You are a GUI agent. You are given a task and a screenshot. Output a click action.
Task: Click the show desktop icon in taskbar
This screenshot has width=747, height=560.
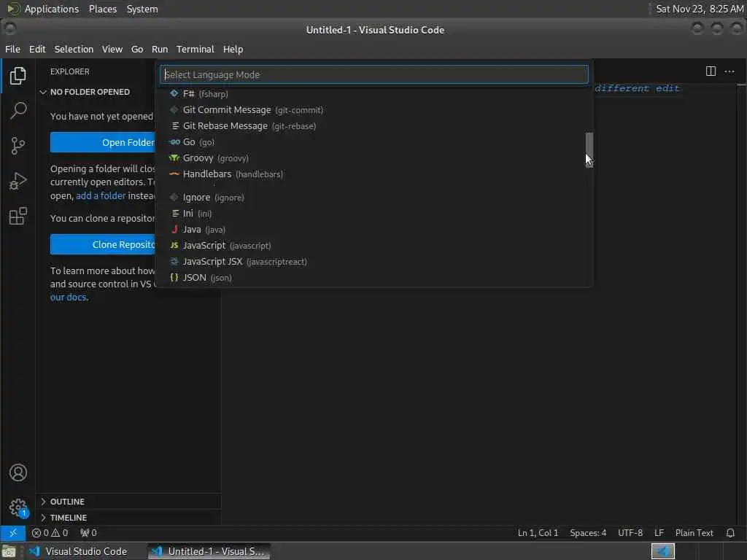(9, 551)
